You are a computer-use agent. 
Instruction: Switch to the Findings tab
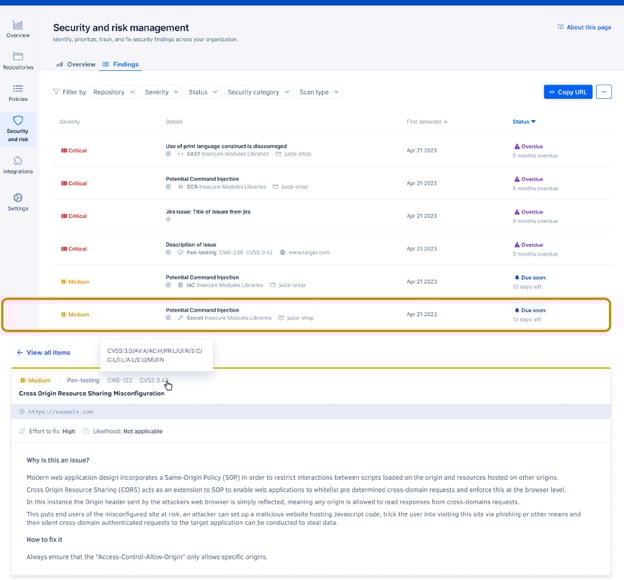[121, 64]
